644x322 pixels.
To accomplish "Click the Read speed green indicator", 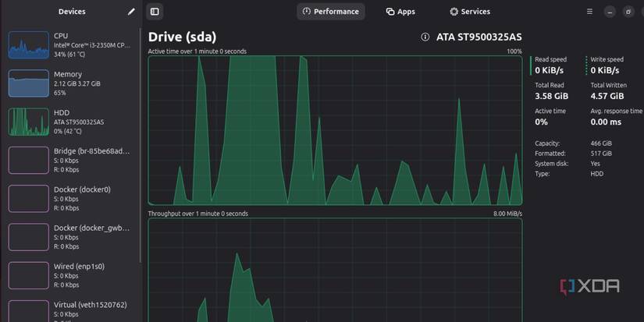I will pos(531,65).
